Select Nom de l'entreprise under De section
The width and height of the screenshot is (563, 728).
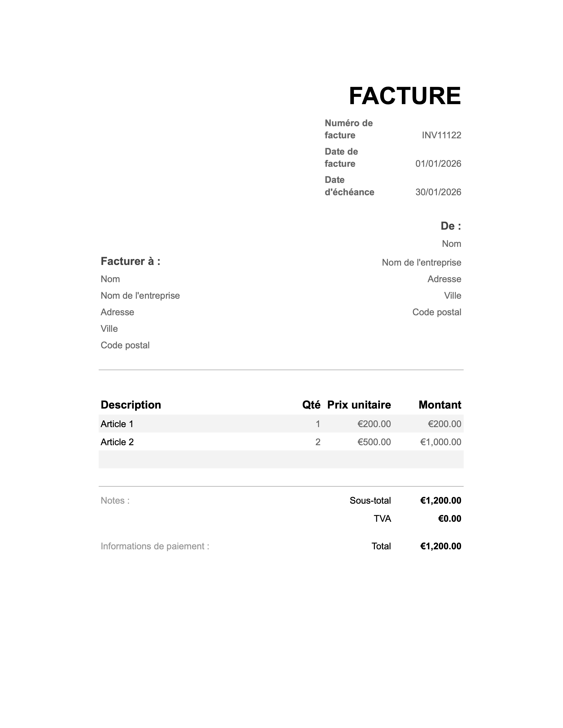click(421, 263)
